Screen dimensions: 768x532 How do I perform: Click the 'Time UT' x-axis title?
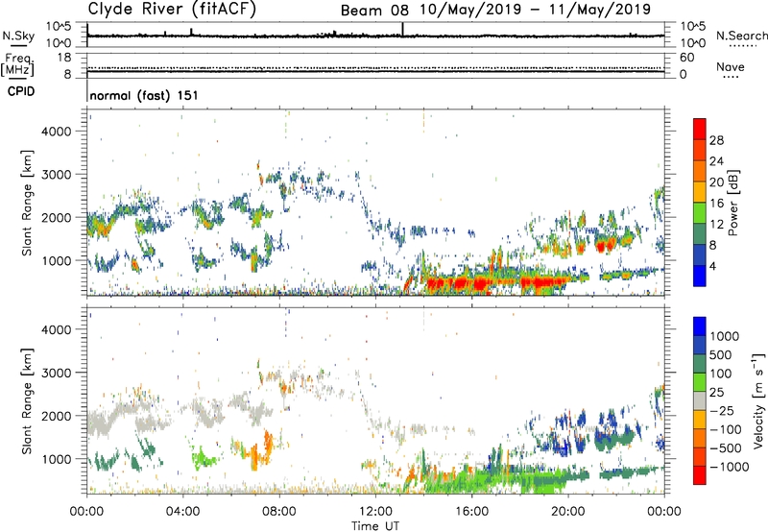[x=375, y=526]
